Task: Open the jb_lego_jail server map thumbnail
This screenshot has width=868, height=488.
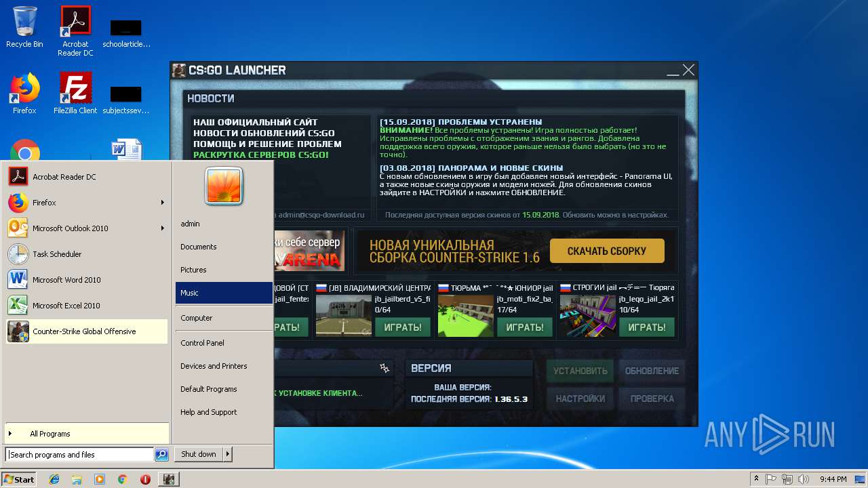Action: [588, 315]
